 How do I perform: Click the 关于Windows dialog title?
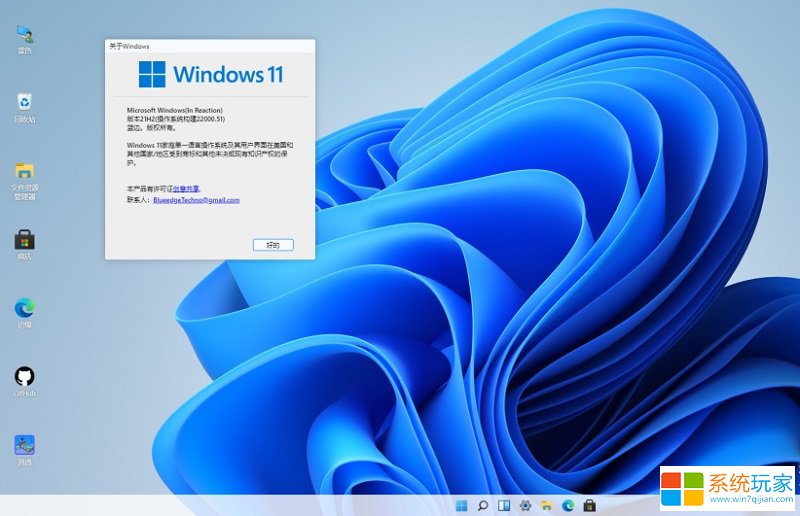pyautogui.click(x=129, y=46)
